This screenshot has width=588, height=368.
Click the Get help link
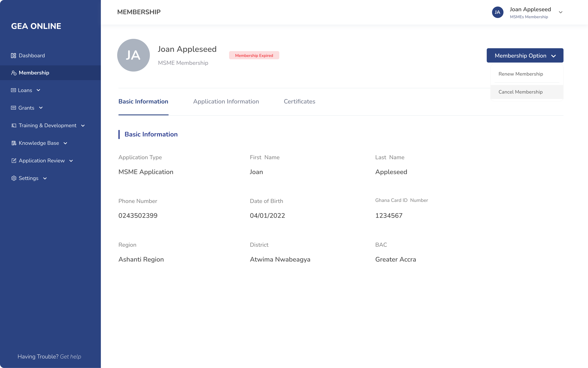point(70,357)
